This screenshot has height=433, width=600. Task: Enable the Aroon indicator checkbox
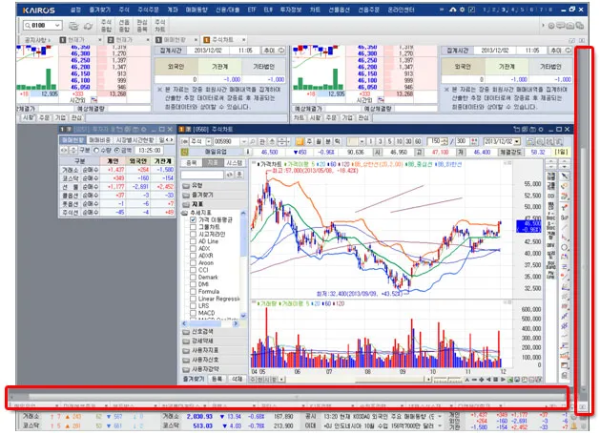click(x=193, y=263)
